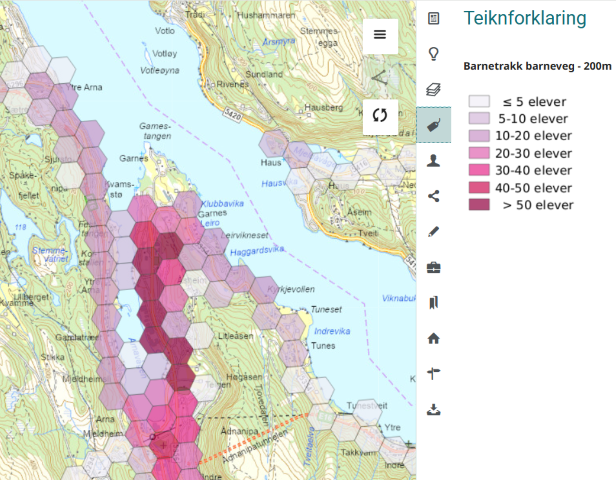Image resolution: width=616 pixels, height=480 pixels.
Task: Click the 'Barnetrakk barneveg - 200m' layer title
Action: [x=537, y=66]
